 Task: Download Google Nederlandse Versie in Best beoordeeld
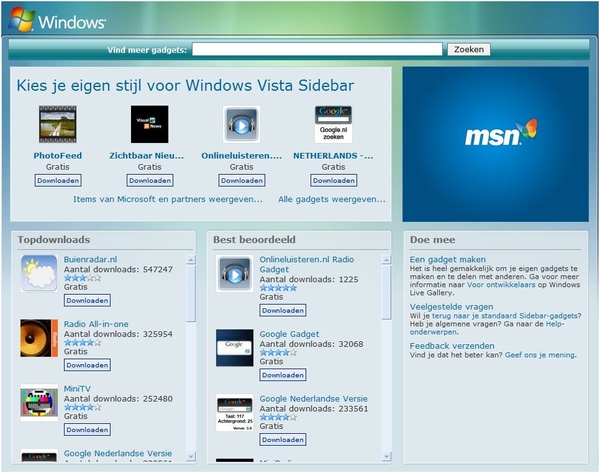click(283, 440)
